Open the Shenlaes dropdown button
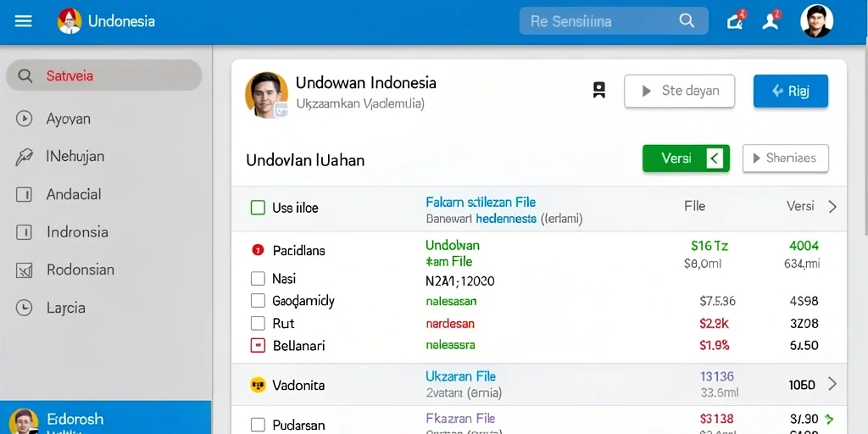This screenshot has width=868, height=434. pos(786,159)
